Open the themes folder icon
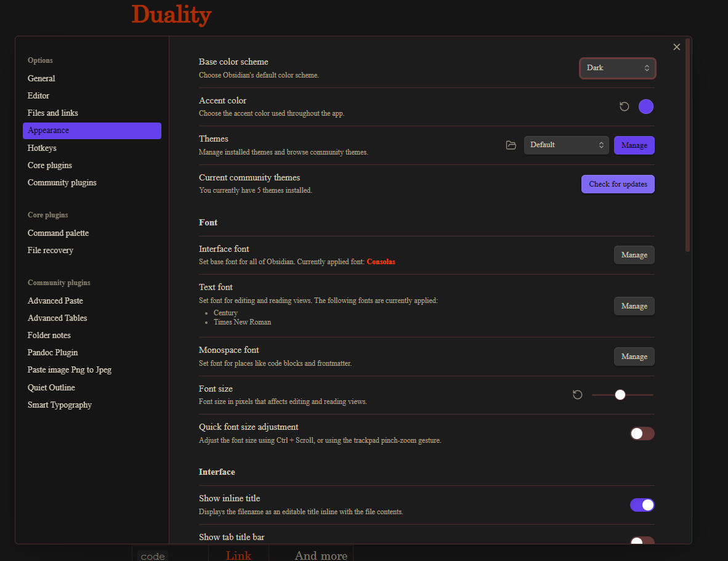 click(x=511, y=145)
